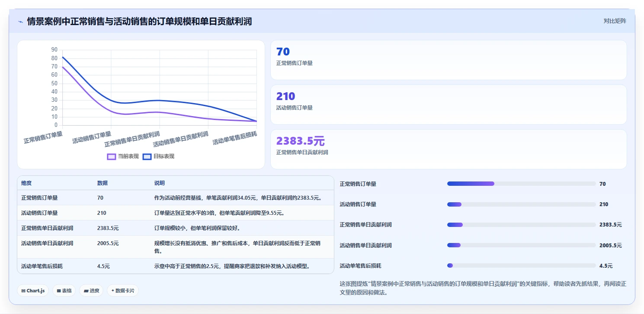Image resolution: width=644 pixels, height=314 pixels.
Task: Click the 正常销售单日贡献利润 progress bar
Action: click(x=521, y=225)
